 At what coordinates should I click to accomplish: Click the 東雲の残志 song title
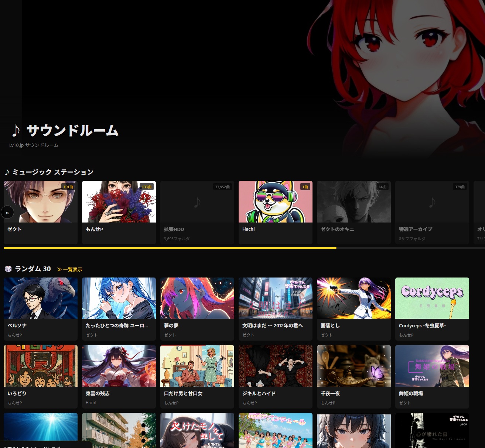pyautogui.click(x=98, y=394)
